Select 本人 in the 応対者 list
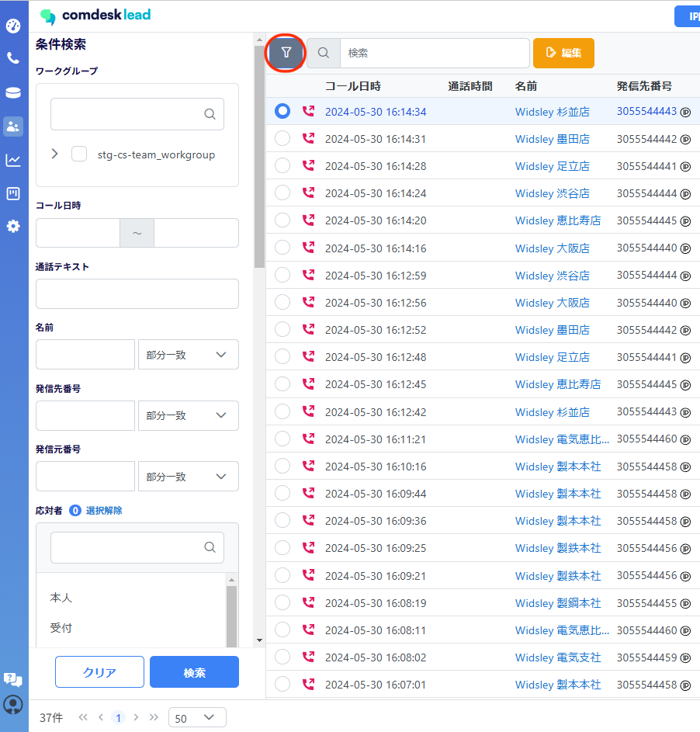Image resolution: width=700 pixels, height=732 pixels. tap(61, 598)
